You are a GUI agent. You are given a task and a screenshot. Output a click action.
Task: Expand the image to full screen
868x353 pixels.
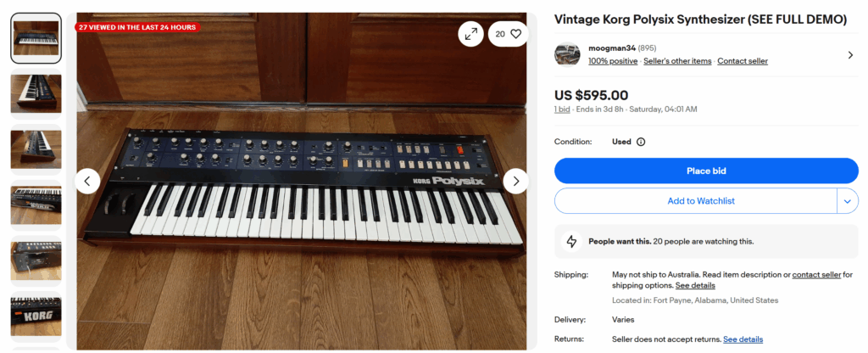point(470,34)
